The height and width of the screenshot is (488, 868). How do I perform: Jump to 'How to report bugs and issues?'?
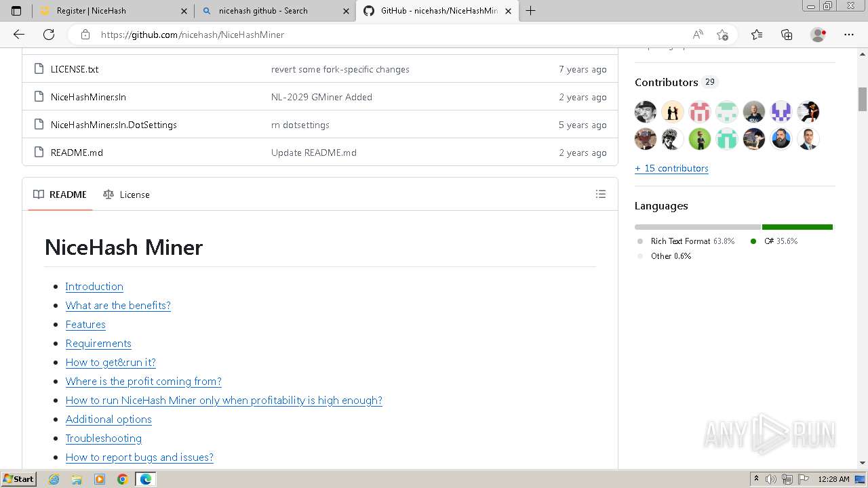[140, 457]
